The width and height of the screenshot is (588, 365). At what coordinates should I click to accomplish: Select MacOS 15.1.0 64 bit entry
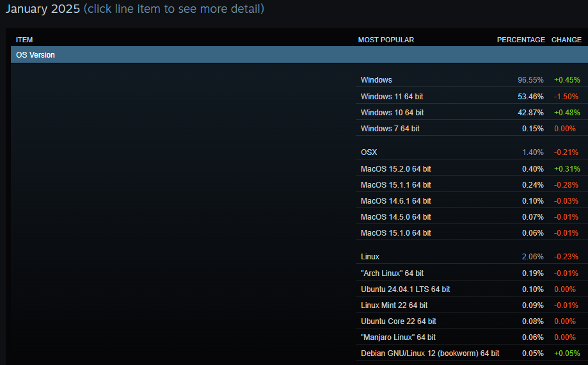pyautogui.click(x=472, y=233)
